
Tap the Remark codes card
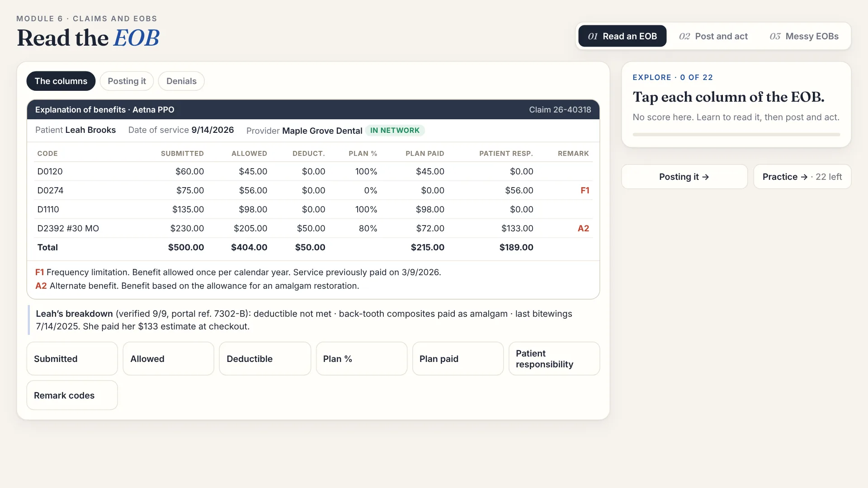coord(72,395)
